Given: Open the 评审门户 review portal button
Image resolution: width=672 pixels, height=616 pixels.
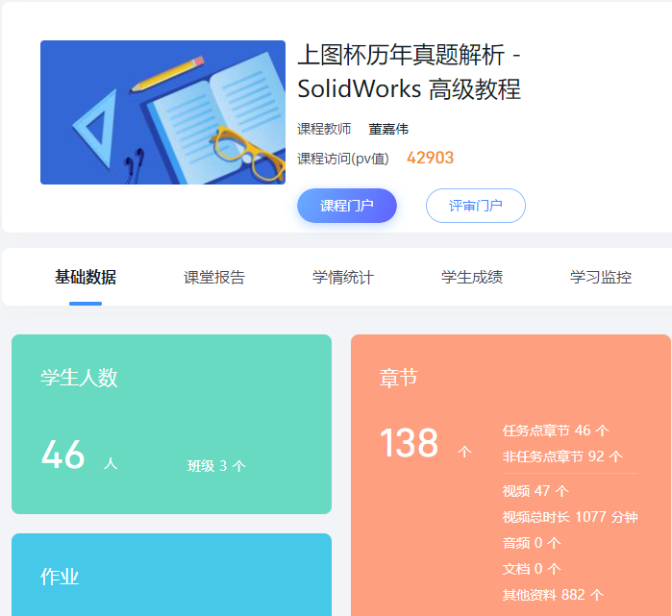Looking at the screenshot, I should (476, 206).
